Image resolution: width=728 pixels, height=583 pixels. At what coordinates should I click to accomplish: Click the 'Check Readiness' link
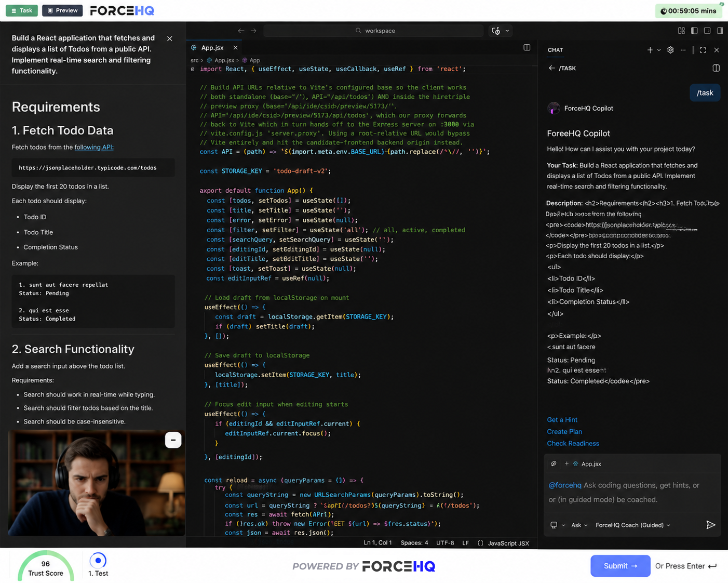coord(573,444)
